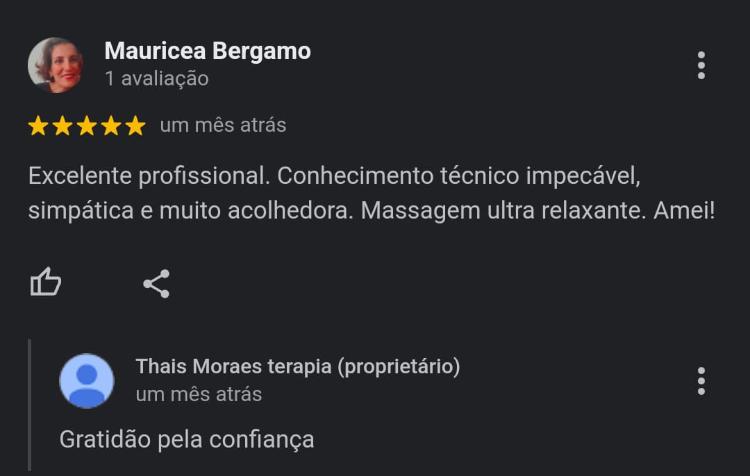This screenshot has height=476, width=750.
Task: Click the 'Massagem ultra relaxante. Amei!' text
Action: [538, 210]
